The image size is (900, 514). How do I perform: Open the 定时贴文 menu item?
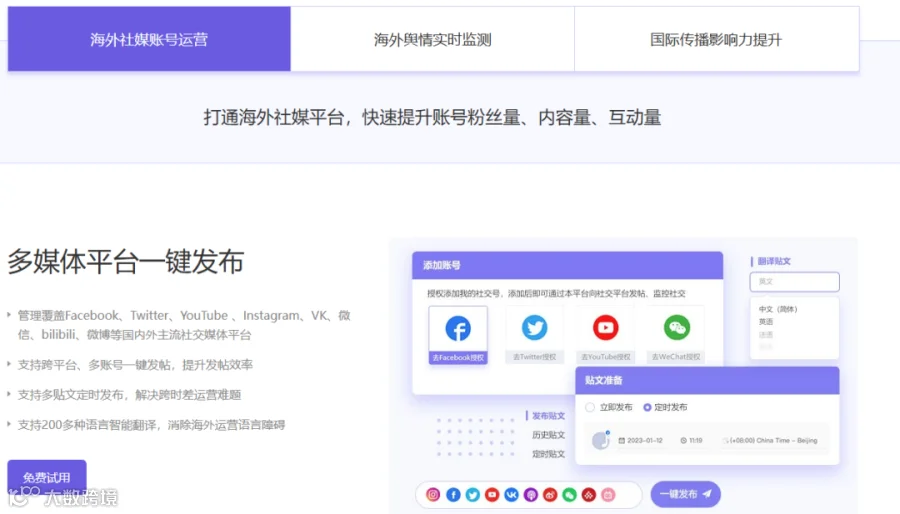tap(548, 454)
